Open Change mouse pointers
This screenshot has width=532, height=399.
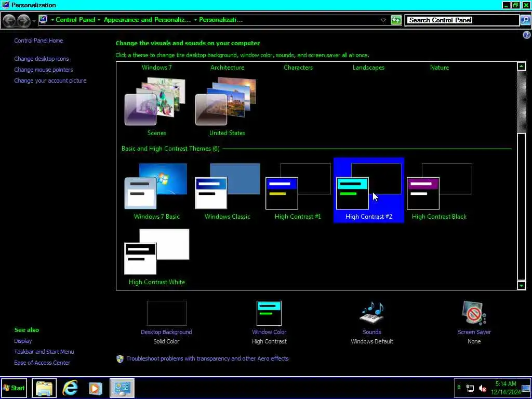[x=44, y=70]
